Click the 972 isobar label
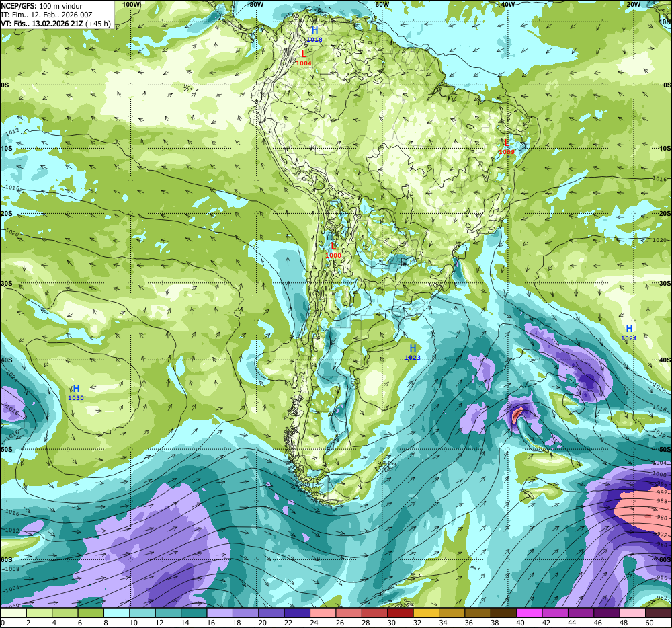 click(x=662, y=535)
